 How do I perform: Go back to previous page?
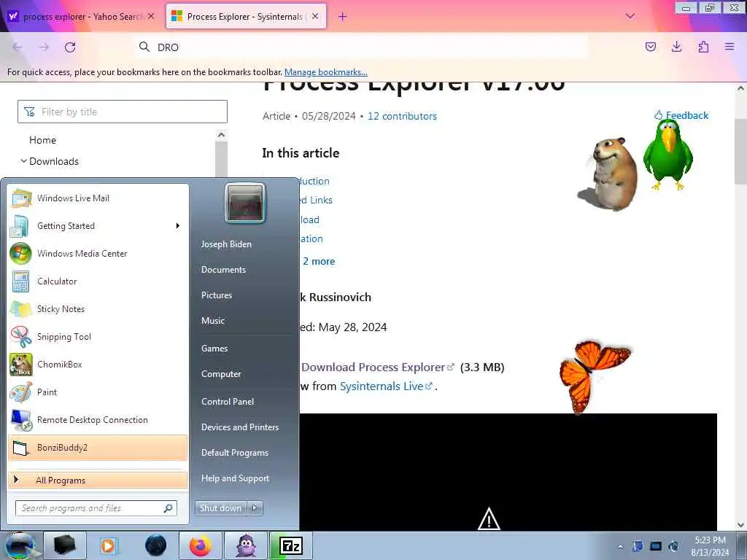[x=18, y=47]
